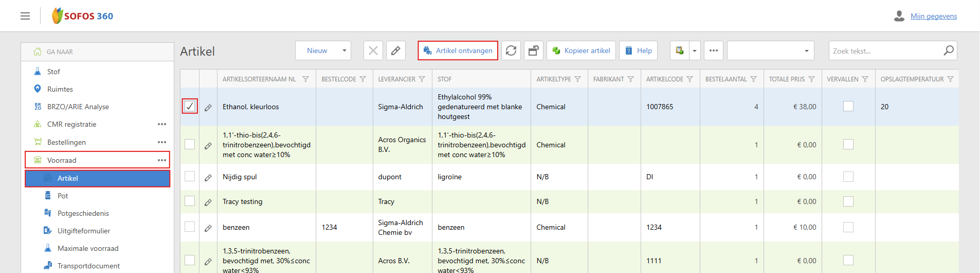Image resolution: width=980 pixels, height=273 pixels.
Task: Click the export icon in toolbar
Action: (680, 50)
